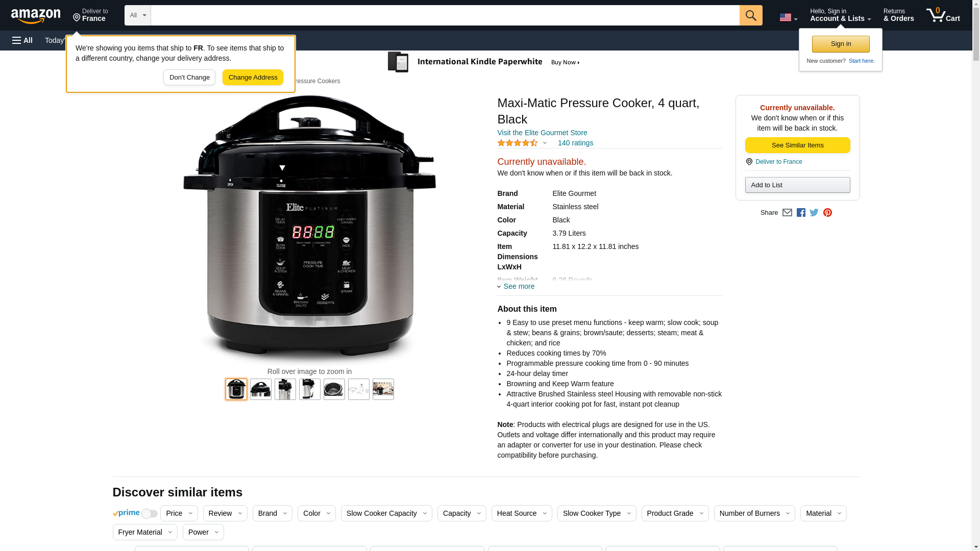Open the Amazon home logo
This screenshot has width=980, height=551.
36,16
